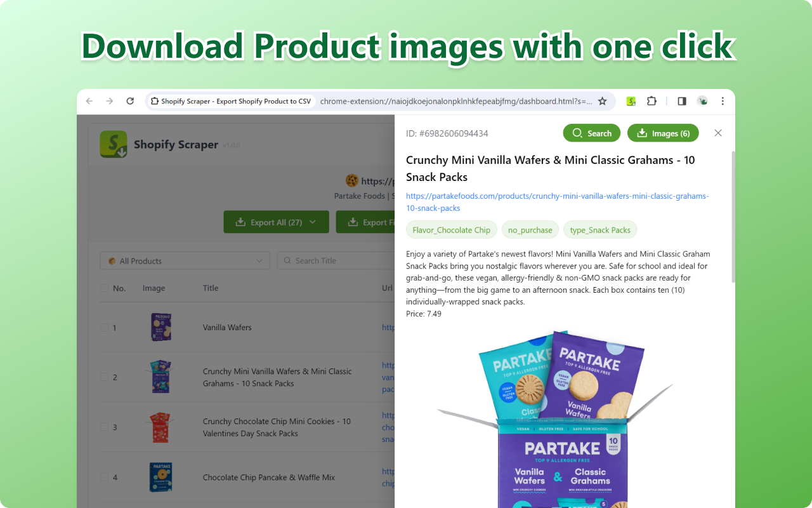Click the Shopify Scraper logo
This screenshot has width=812, height=508.
click(114, 144)
